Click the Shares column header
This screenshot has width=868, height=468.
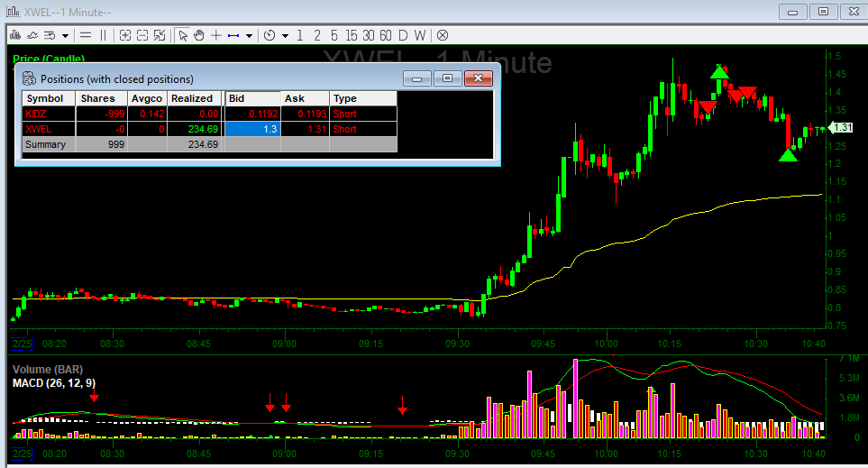pyautogui.click(x=101, y=98)
